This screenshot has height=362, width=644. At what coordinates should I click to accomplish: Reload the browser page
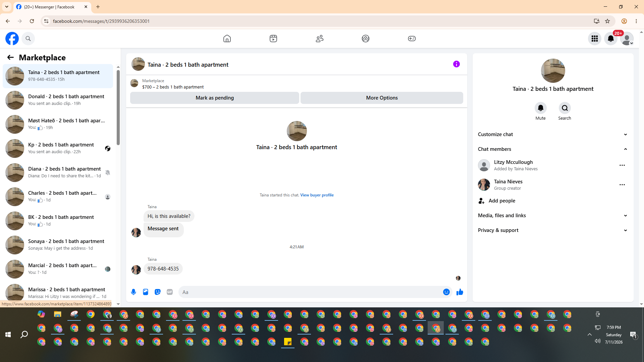click(x=32, y=21)
